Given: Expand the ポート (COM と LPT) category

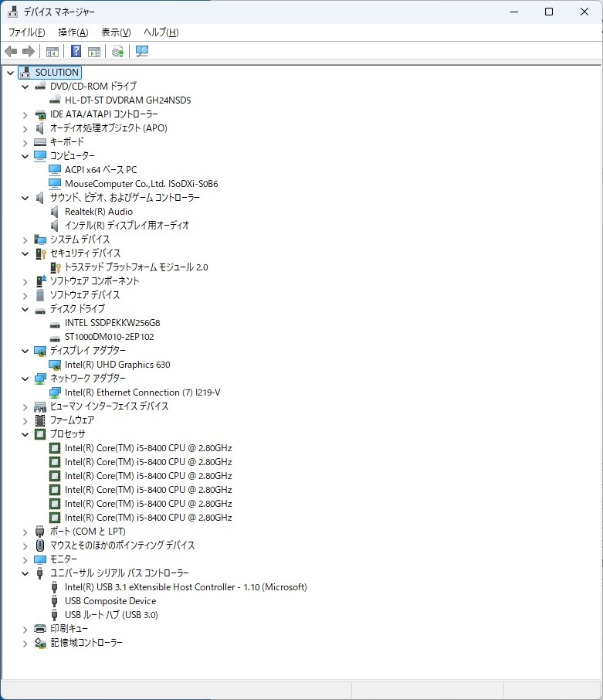Looking at the screenshot, I should click(25, 532).
